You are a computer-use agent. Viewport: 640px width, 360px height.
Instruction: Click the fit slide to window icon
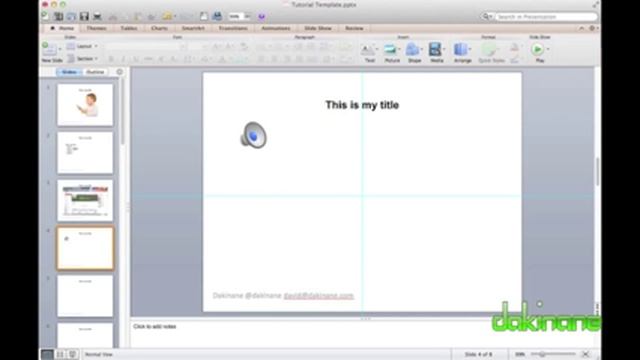click(x=586, y=354)
